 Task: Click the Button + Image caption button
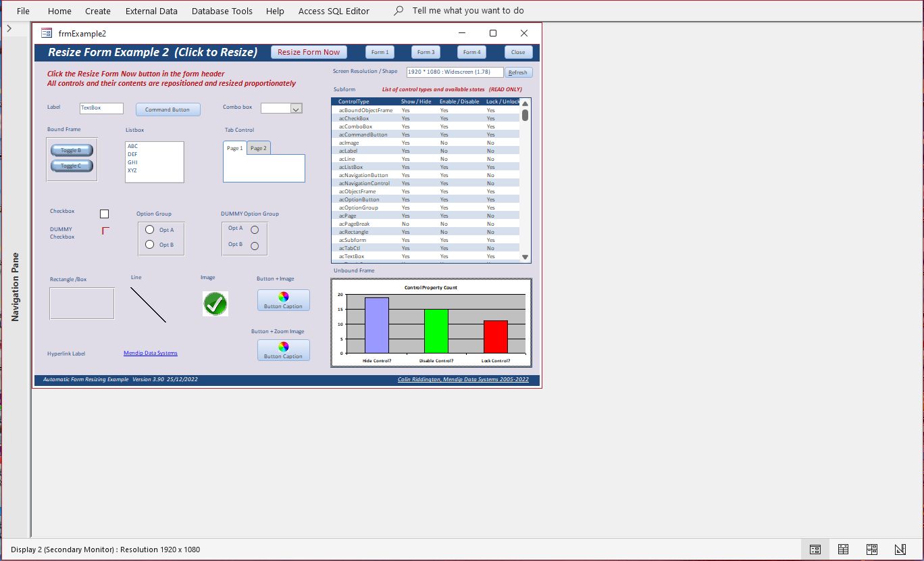(284, 300)
